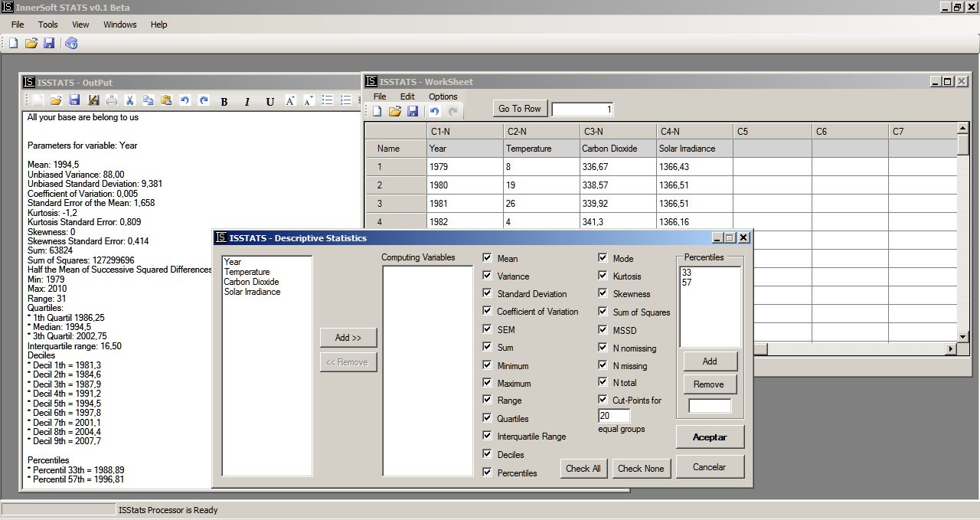This screenshot has height=520, width=980.
Task: Click the Undo icon in the WorkSheet toolbar
Action: point(434,112)
